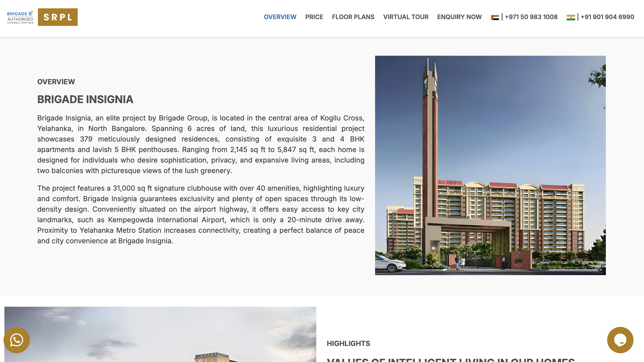Screen dimensions: 644x362
Task: Click the HIGHLIGHTS section label
Action: click(x=348, y=344)
